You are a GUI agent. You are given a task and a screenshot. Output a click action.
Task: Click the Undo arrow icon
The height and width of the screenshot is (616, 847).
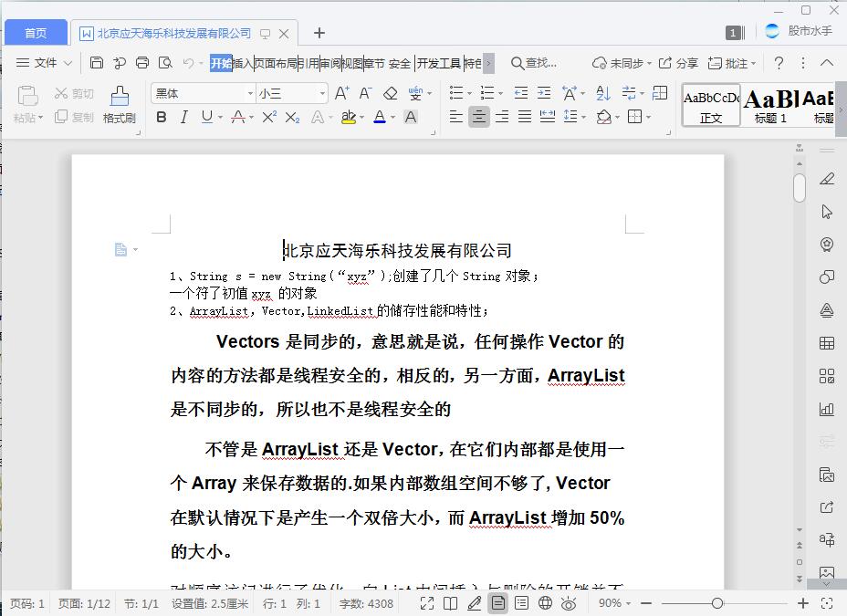point(188,63)
